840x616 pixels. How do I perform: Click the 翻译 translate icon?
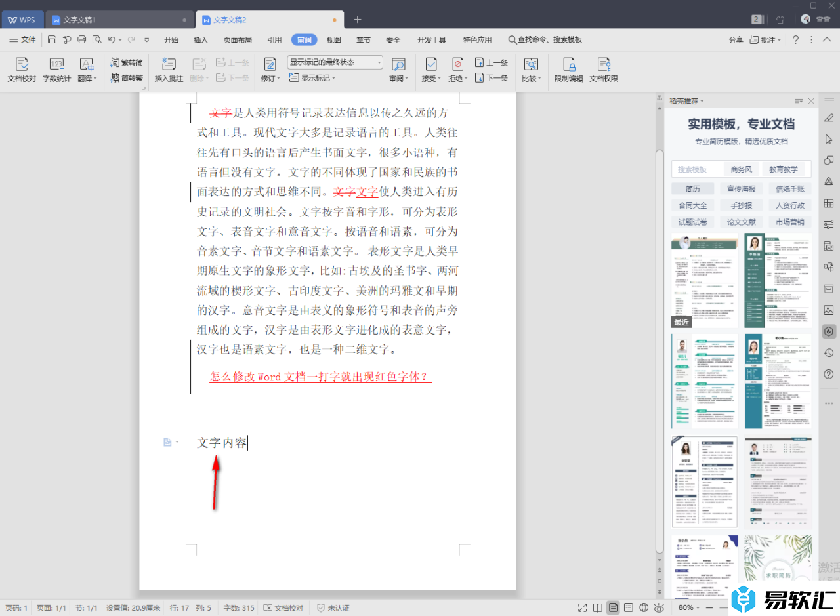coord(87,64)
